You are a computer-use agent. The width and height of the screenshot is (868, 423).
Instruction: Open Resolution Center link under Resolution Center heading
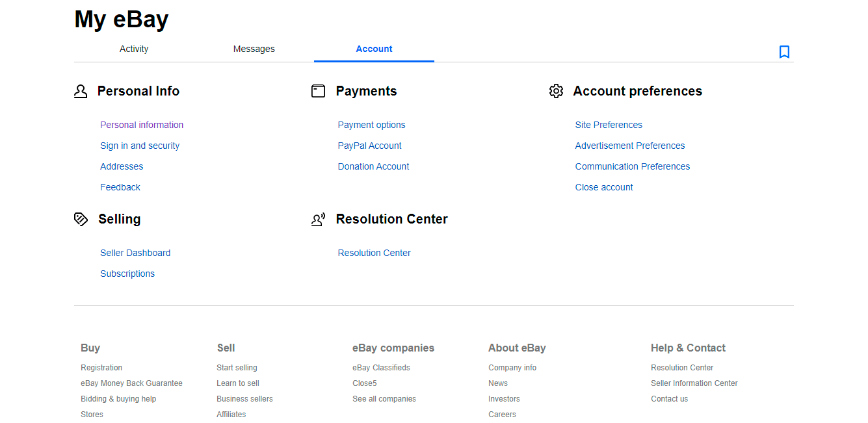coord(374,253)
